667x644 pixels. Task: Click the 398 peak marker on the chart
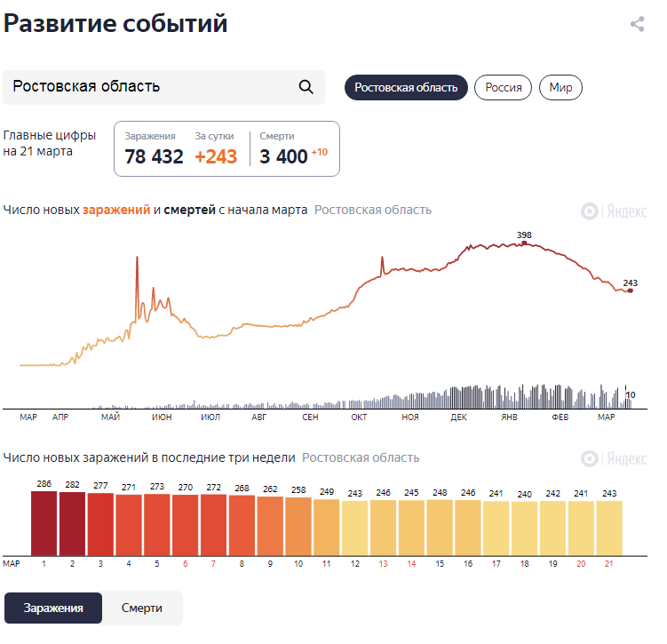point(524,242)
